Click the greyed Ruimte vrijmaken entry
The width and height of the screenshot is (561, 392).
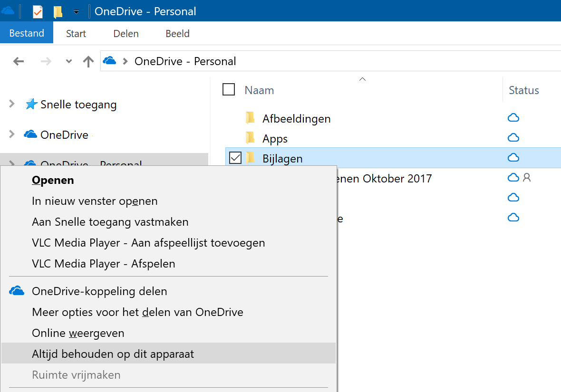tap(168, 375)
